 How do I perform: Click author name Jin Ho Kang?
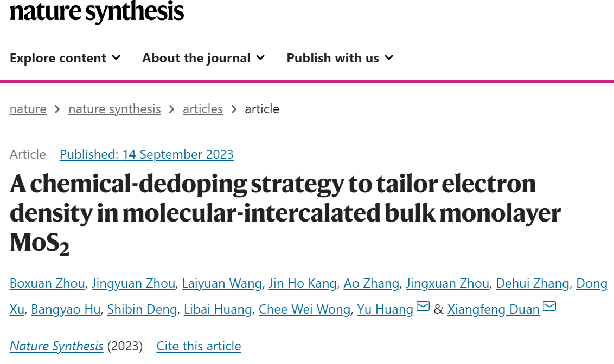[x=303, y=283]
